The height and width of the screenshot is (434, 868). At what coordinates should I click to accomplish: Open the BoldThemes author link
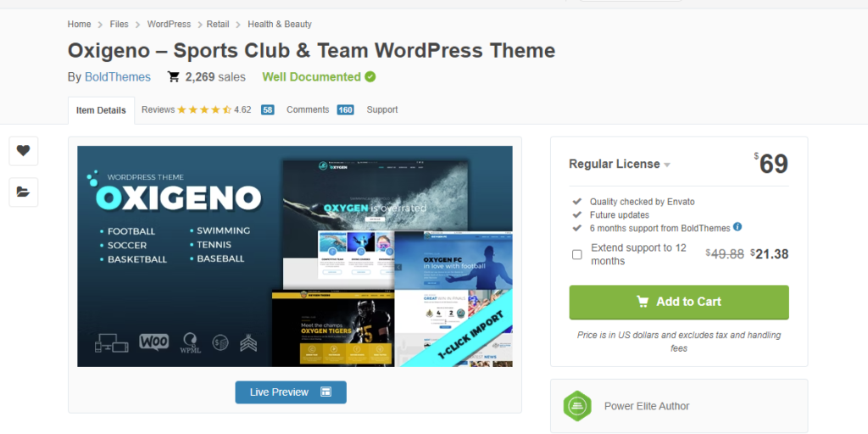(118, 77)
